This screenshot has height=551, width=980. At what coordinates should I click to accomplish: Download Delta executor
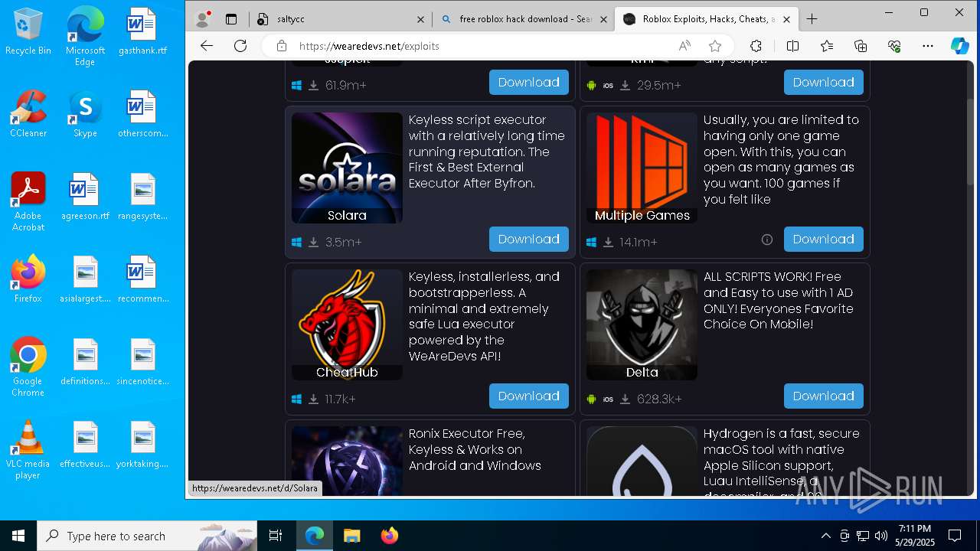(x=824, y=396)
